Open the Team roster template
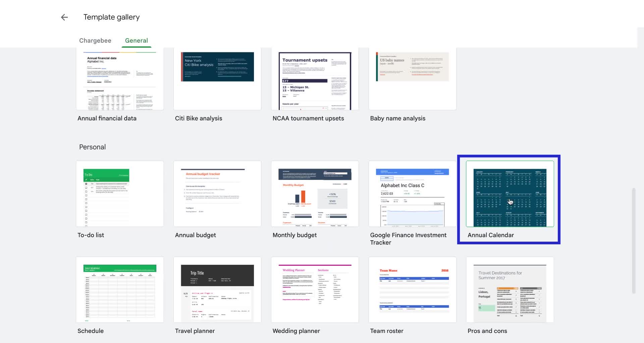Viewport: 644px width, 343px height. (x=412, y=290)
